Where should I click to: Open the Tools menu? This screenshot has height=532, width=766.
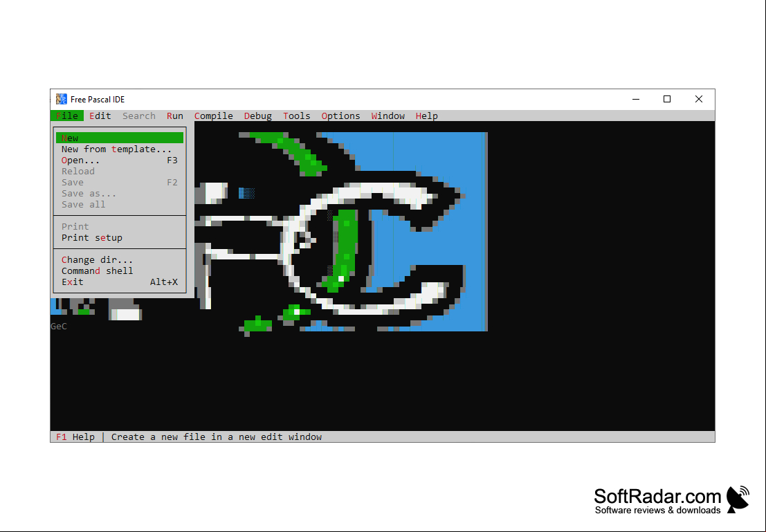coord(297,116)
